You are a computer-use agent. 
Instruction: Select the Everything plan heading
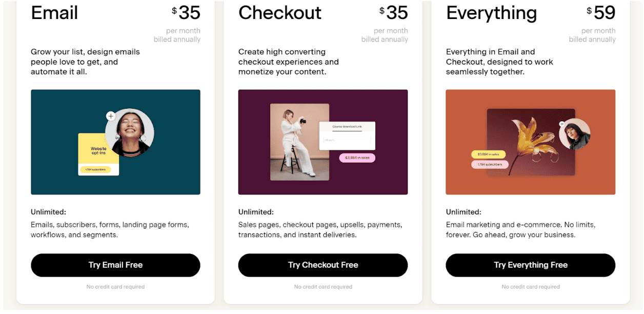pyautogui.click(x=491, y=14)
